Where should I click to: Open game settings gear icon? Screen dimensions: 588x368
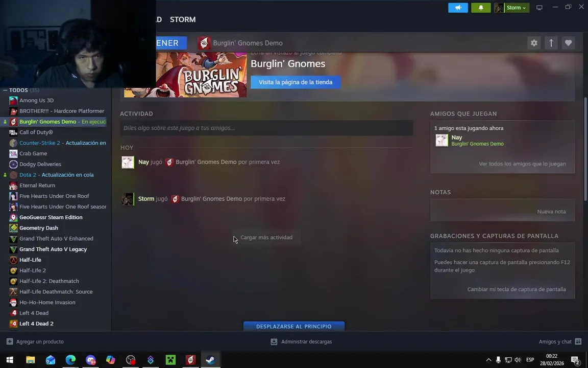pyautogui.click(x=534, y=43)
